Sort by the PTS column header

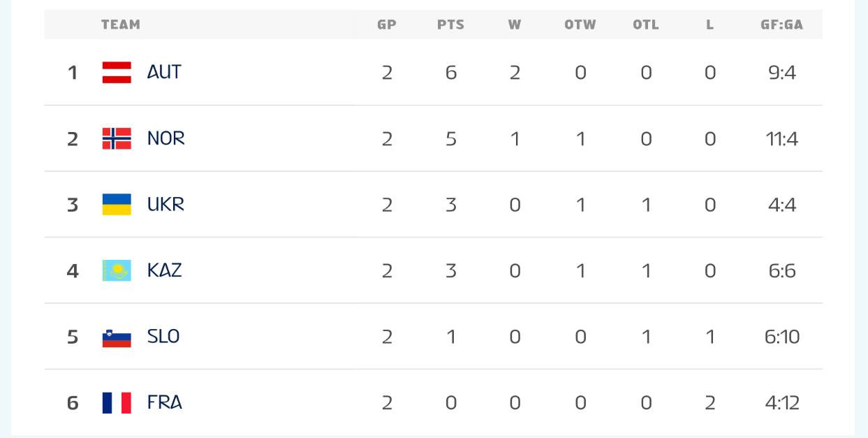[x=450, y=24]
